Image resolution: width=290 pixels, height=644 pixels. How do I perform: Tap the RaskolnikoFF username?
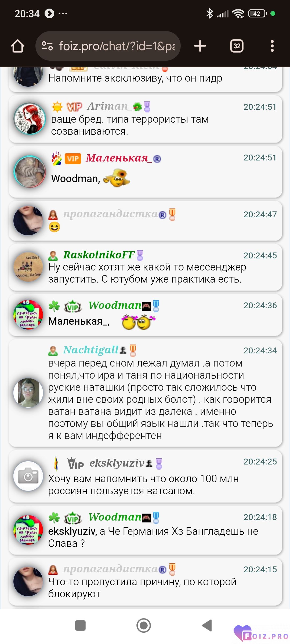[99, 255]
